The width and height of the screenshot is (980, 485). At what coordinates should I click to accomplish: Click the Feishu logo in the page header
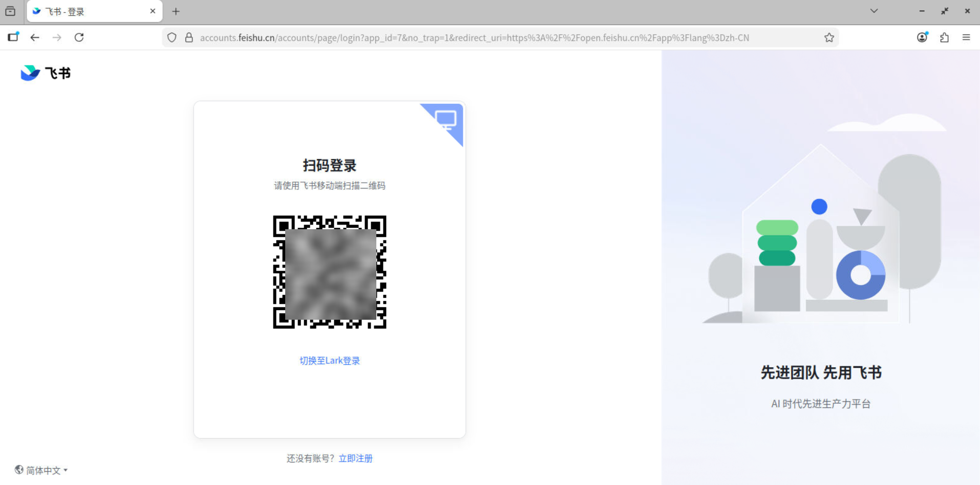[x=46, y=73]
